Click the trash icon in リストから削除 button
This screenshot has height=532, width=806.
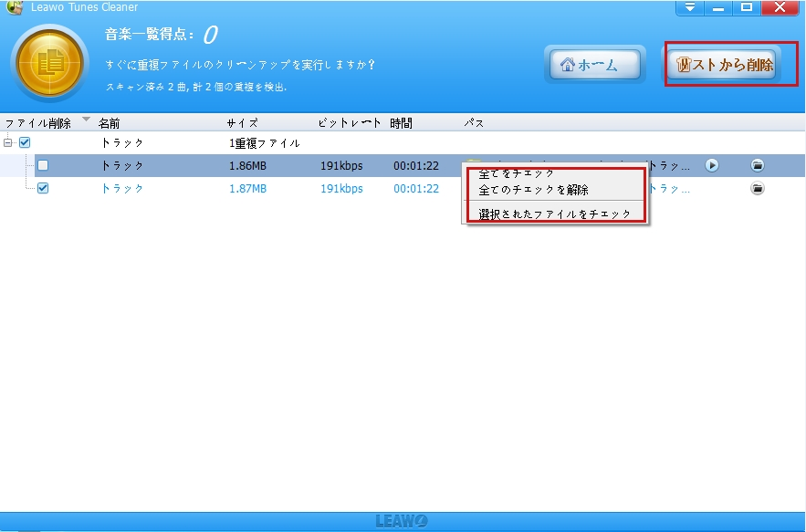[x=684, y=65]
